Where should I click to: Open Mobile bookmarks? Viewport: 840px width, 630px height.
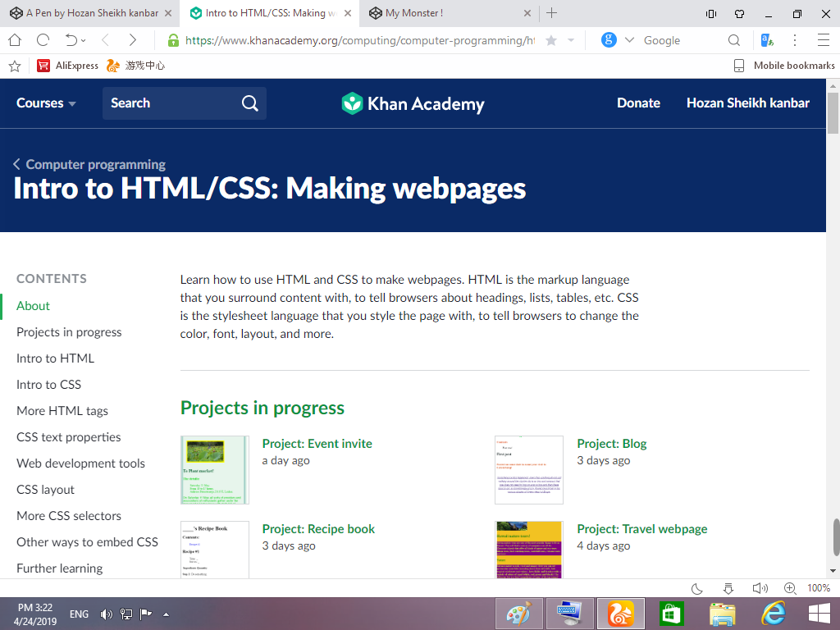pos(783,66)
